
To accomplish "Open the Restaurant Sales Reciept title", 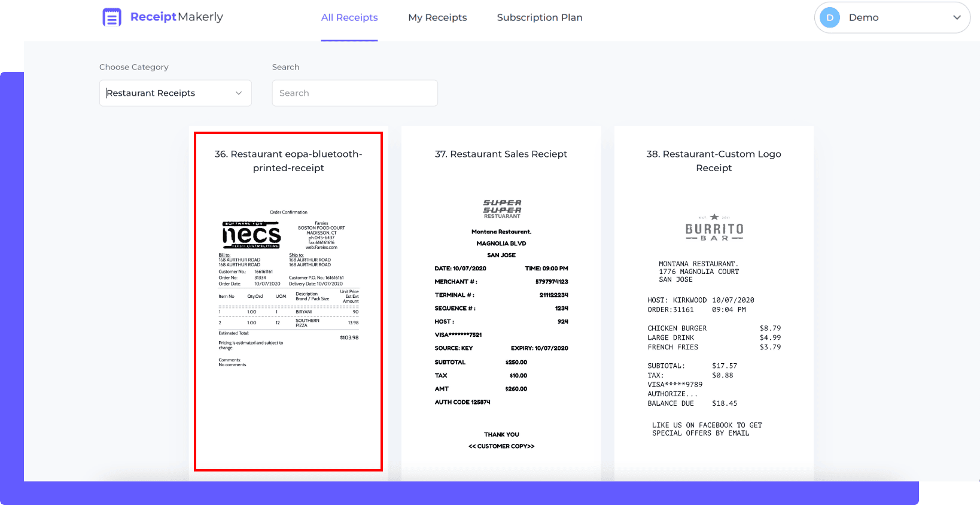I will [501, 154].
